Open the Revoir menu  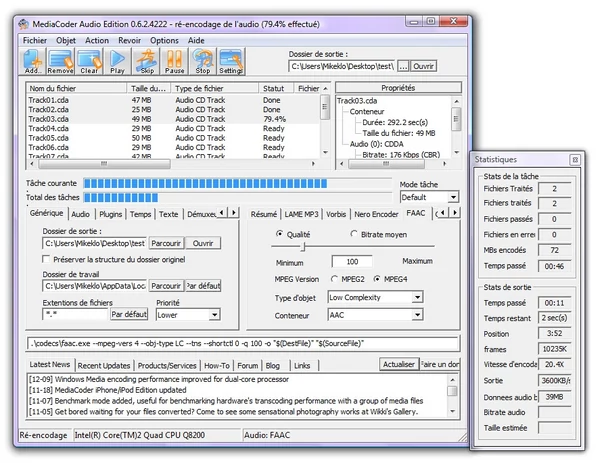point(129,41)
